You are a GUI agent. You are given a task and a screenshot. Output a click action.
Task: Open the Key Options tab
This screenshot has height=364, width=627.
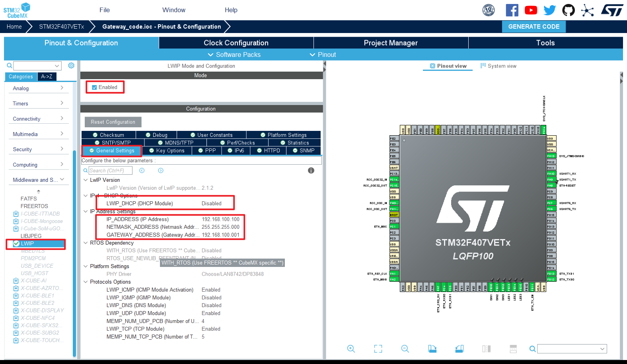[167, 150]
